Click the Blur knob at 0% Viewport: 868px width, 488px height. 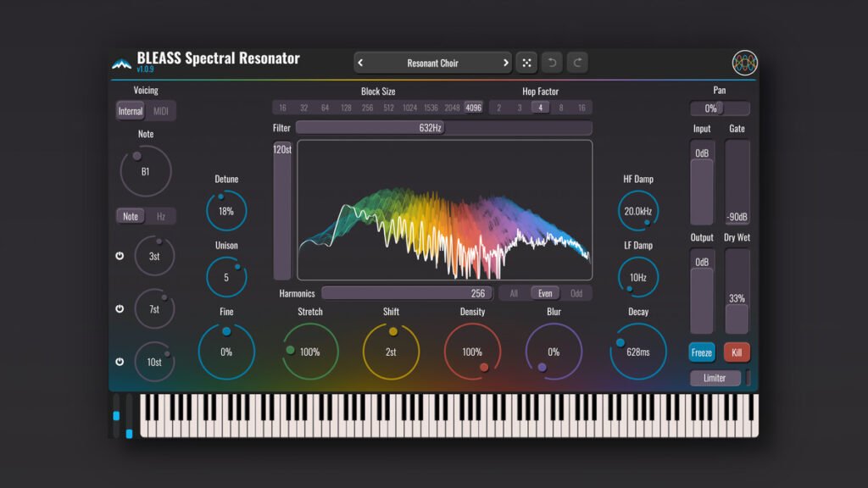tap(554, 352)
